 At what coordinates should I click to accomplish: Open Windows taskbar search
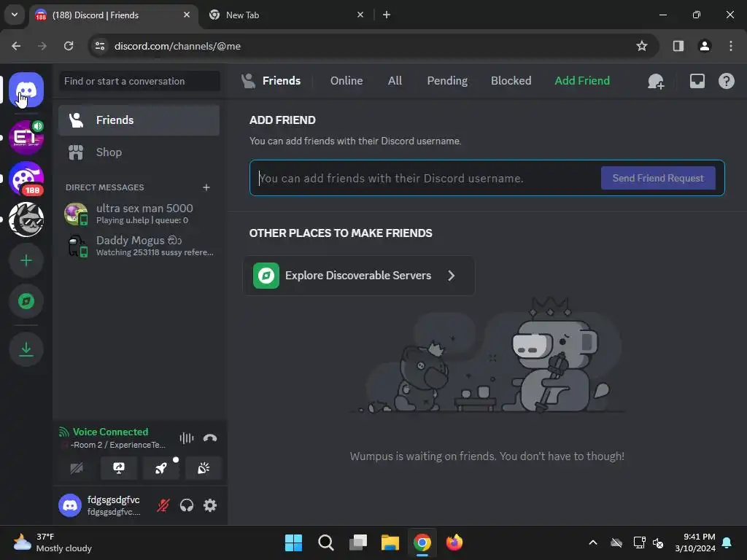pos(326,542)
